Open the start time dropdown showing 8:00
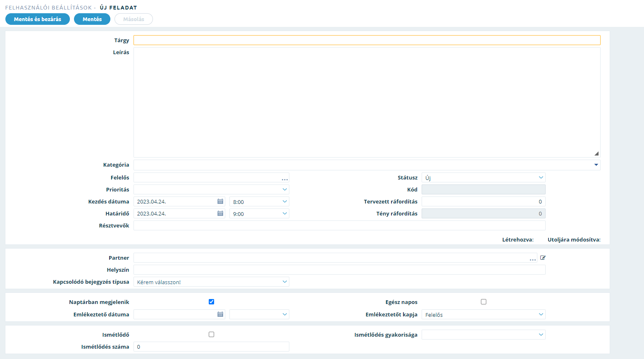644x359 pixels. coord(259,201)
